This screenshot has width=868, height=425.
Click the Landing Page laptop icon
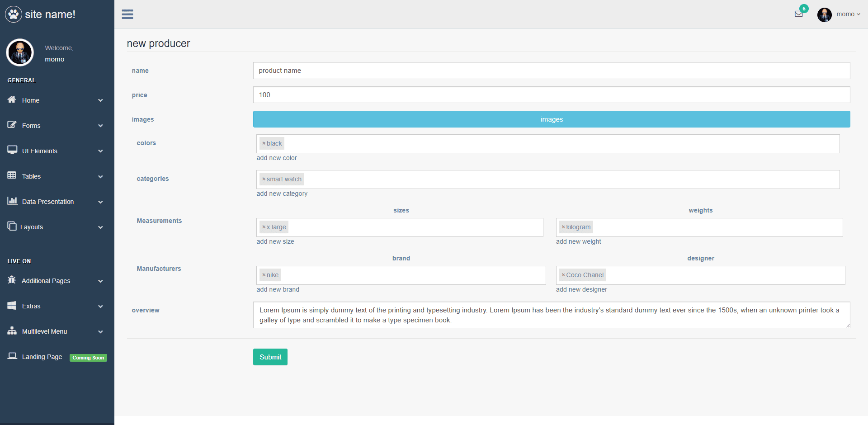(12, 356)
